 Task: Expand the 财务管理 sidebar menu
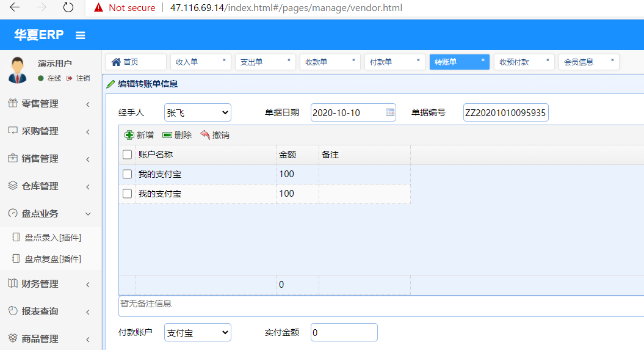click(50, 284)
